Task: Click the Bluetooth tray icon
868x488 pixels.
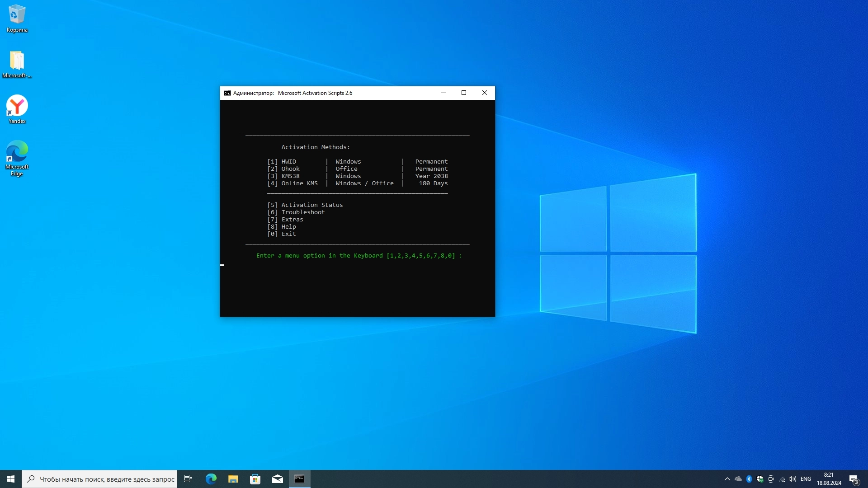Action: [749, 479]
